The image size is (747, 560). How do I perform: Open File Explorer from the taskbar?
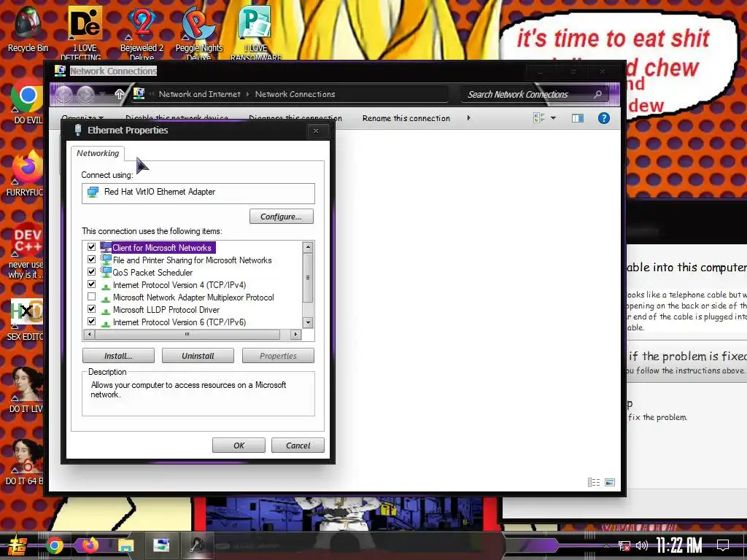click(x=125, y=545)
